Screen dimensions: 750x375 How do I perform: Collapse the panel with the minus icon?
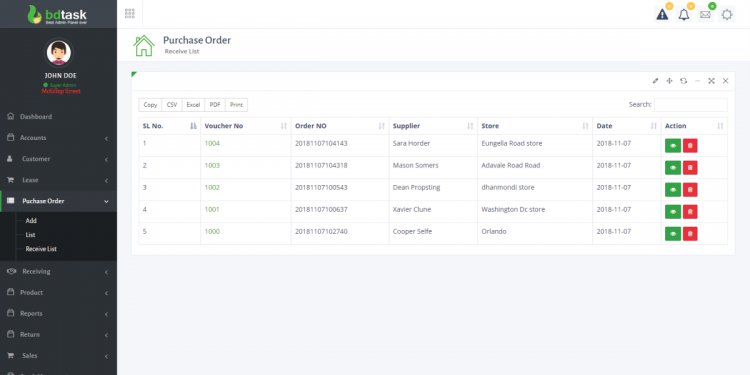tap(697, 81)
